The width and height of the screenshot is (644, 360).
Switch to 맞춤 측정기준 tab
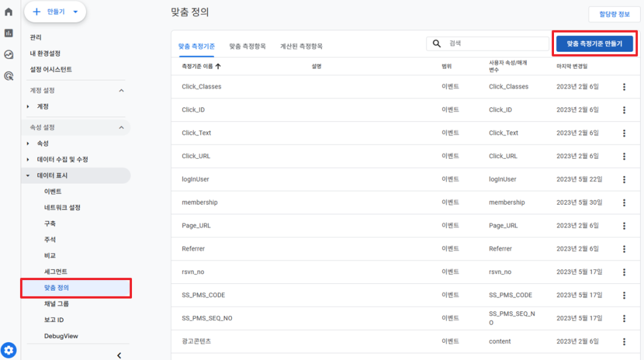(x=196, y=47)
